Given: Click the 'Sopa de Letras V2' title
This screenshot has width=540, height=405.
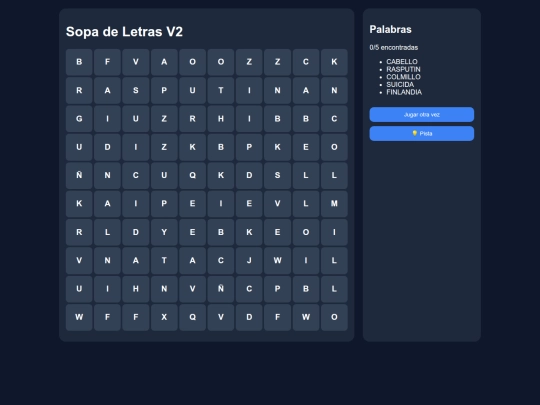Looking at the screenshot, I should [x=124, y=32].
